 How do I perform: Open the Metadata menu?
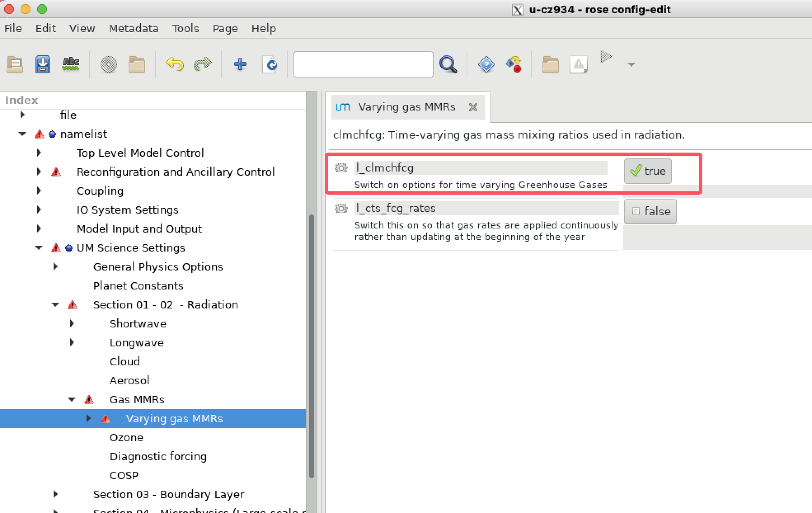click(x=134, y=28)
